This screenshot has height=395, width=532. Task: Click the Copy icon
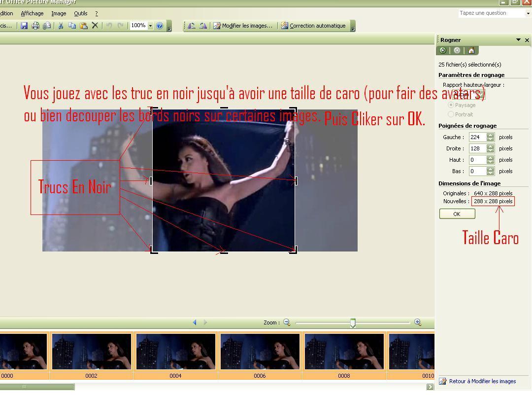pyautogui.click(x=72, y=26)
